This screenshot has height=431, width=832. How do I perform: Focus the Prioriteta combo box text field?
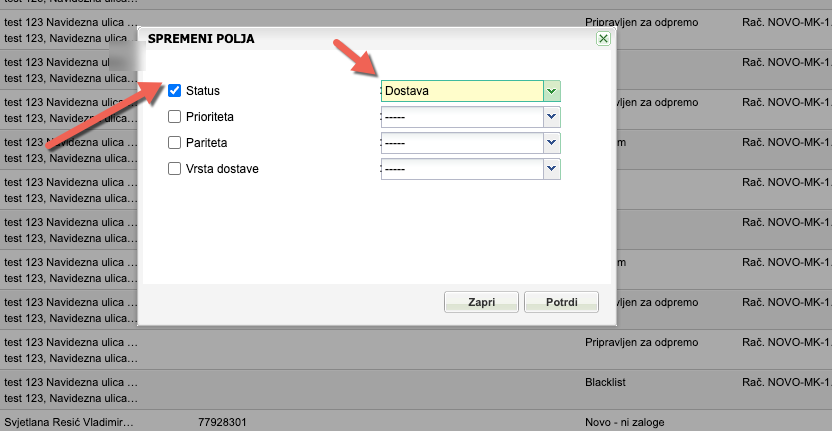(462, 117)
